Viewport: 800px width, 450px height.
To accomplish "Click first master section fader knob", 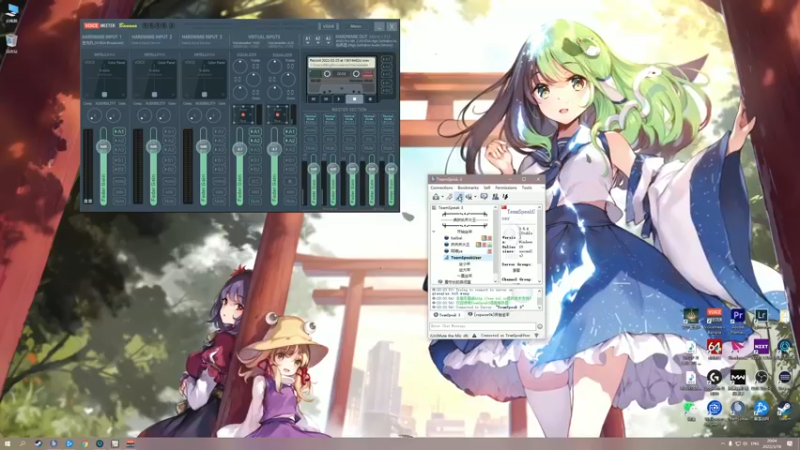I will (313, 168).
